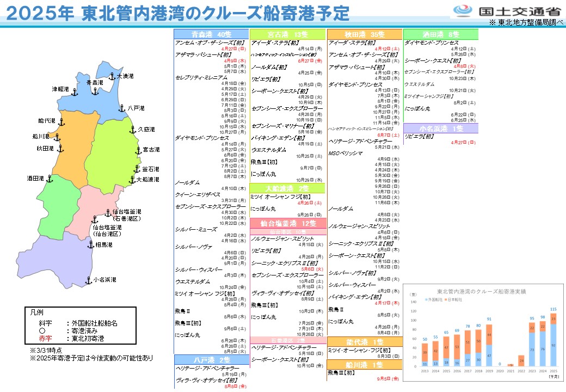Click the 国土交通省 logo emblem

tap(463, 10)
